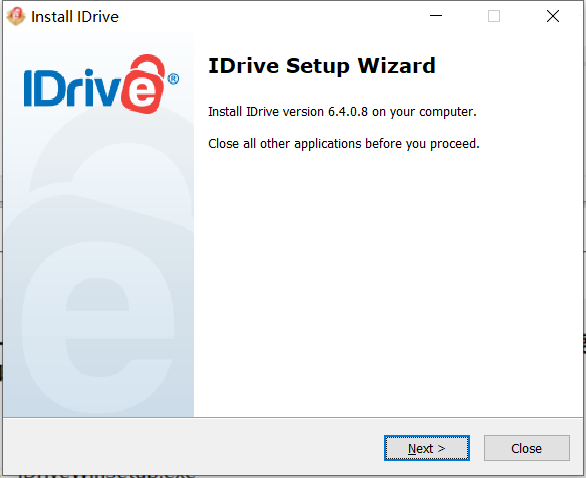Click the IDrive installer icon in the title bar
The height and width of the screenshot is (478, 586).
16,16
